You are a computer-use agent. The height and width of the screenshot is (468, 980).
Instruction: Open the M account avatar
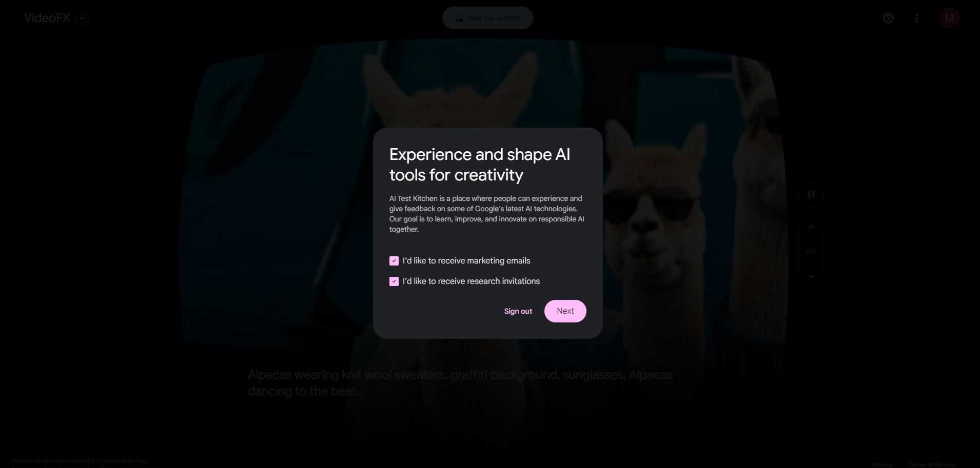(950, 18)
